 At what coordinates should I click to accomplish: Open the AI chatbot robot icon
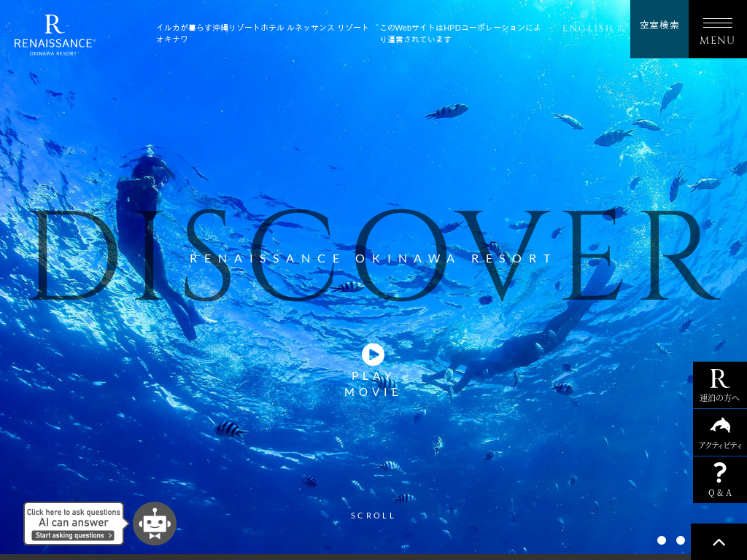click(x=155, y=524)
